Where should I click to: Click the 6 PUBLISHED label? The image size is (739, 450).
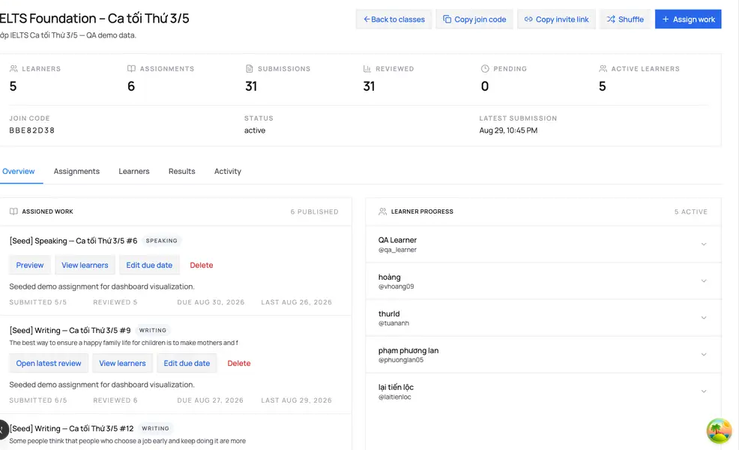pyautogui.click(x=314, y=212)
